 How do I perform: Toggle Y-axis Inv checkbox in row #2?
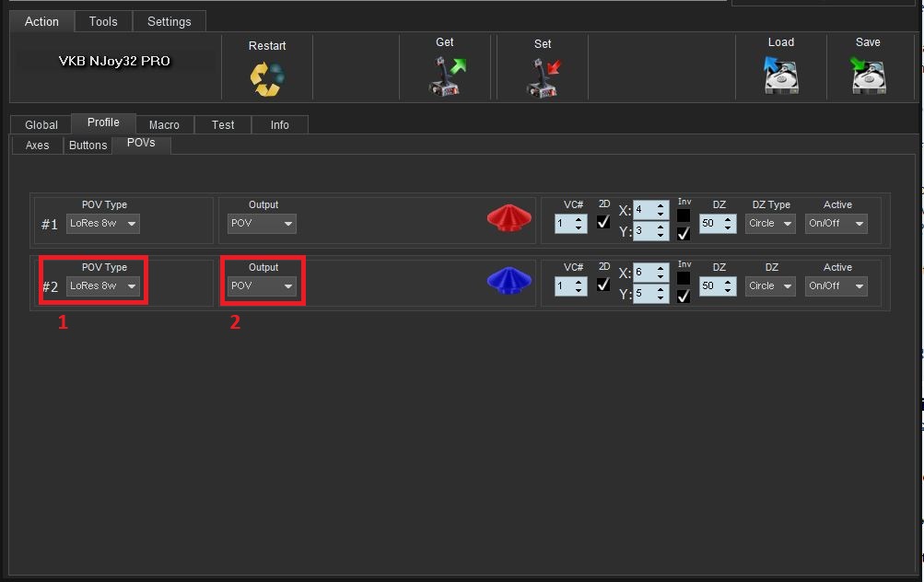[x=684, y=296]
